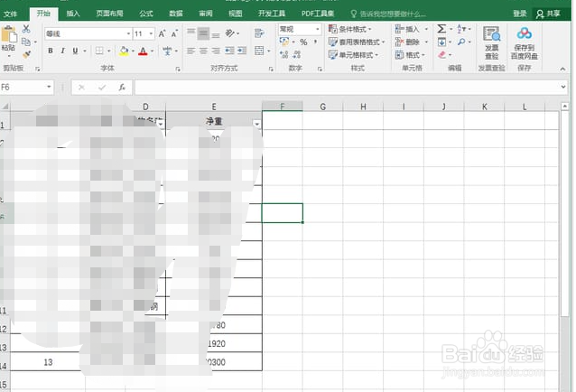Viewport: 576px width, 392px height.
Task: Toggle Bold formatting
Action: point(51,51)
